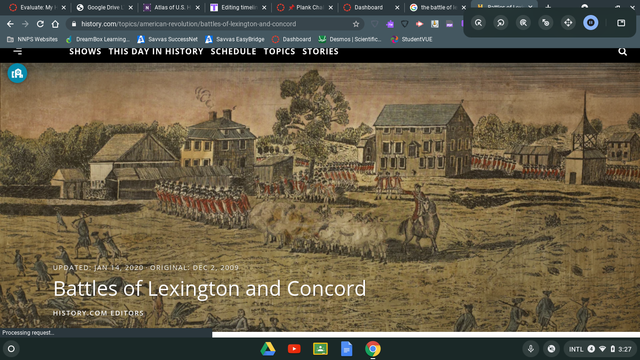Open the dark shield extension icon
This screenshot has width=640, height=360.
coord(404,24)
